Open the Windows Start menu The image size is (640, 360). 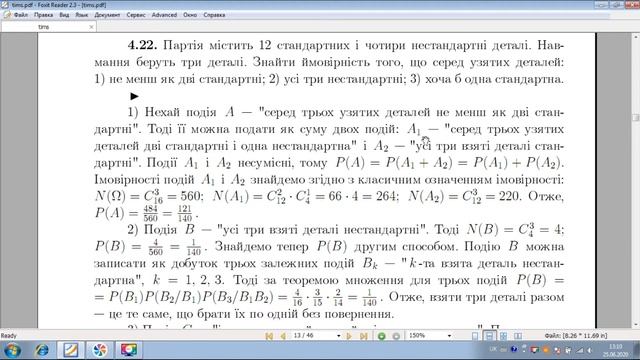(12, 350)
